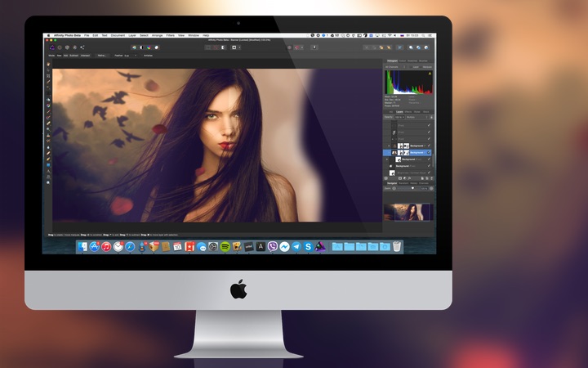Open the Multiply blend mode dropdown
This screenshot has width=588, height=368.
coord(417,117)
